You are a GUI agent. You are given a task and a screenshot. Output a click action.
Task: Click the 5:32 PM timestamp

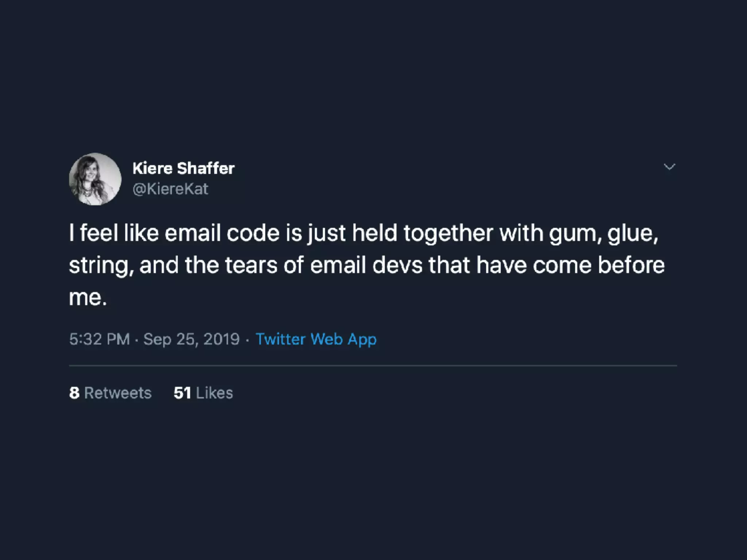point(100,339)
